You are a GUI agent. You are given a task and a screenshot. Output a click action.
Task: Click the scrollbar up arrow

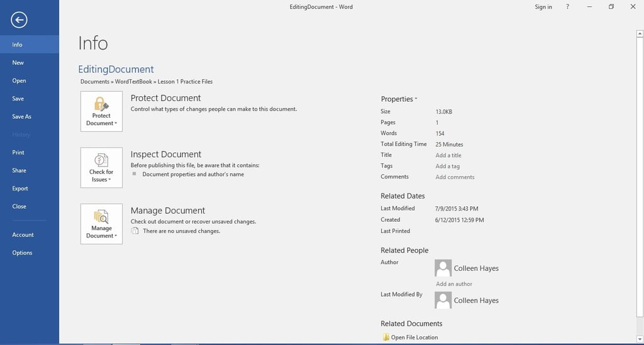coord(640,34)
